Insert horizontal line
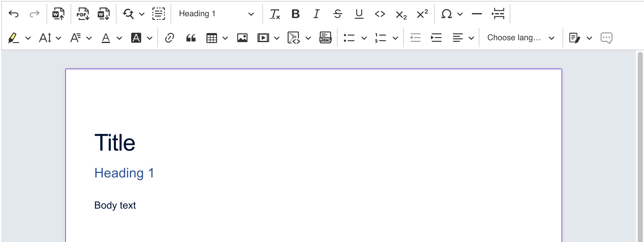The image size is (644, 242). [x=477, y=14]
